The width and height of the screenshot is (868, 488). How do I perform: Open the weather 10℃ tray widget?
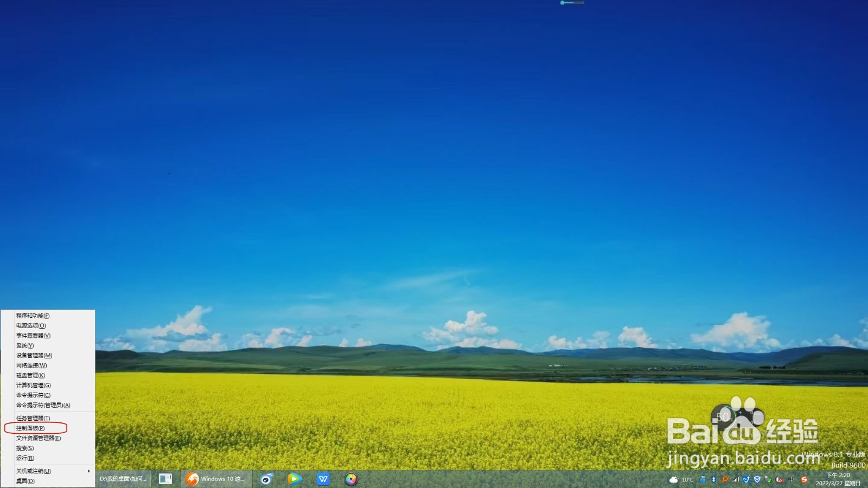(681, 479)
